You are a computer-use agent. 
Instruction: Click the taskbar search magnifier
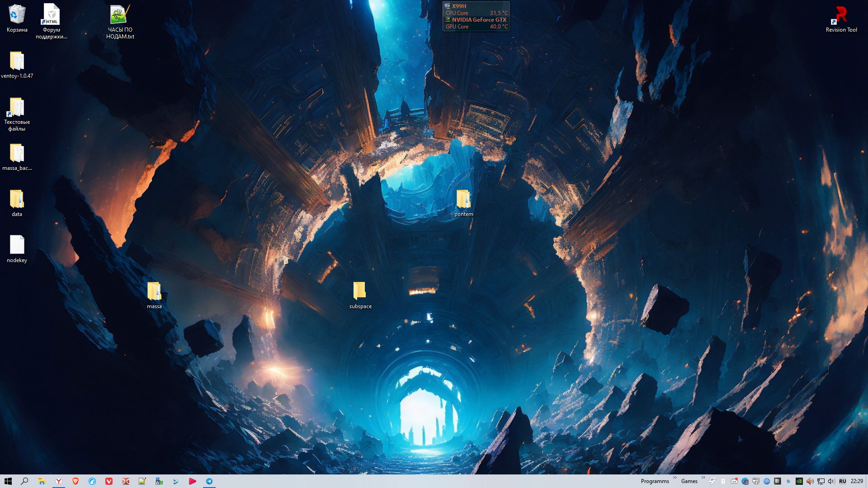[25, 481]
